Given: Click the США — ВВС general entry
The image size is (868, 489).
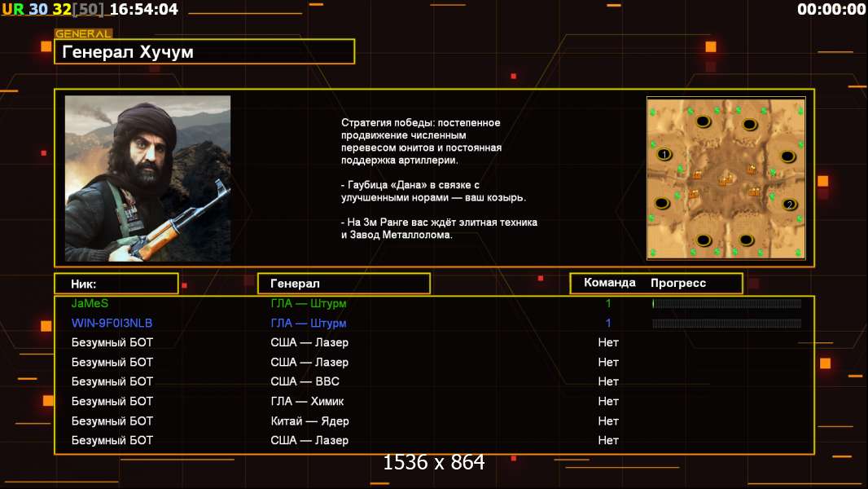Looking at the screenshot, I should 305,381.
